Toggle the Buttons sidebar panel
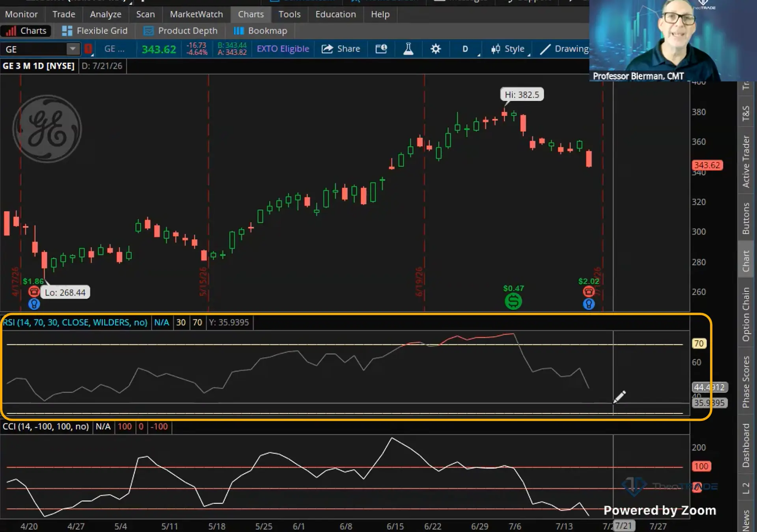Screen dimensions: 757x532 point(746,219)
